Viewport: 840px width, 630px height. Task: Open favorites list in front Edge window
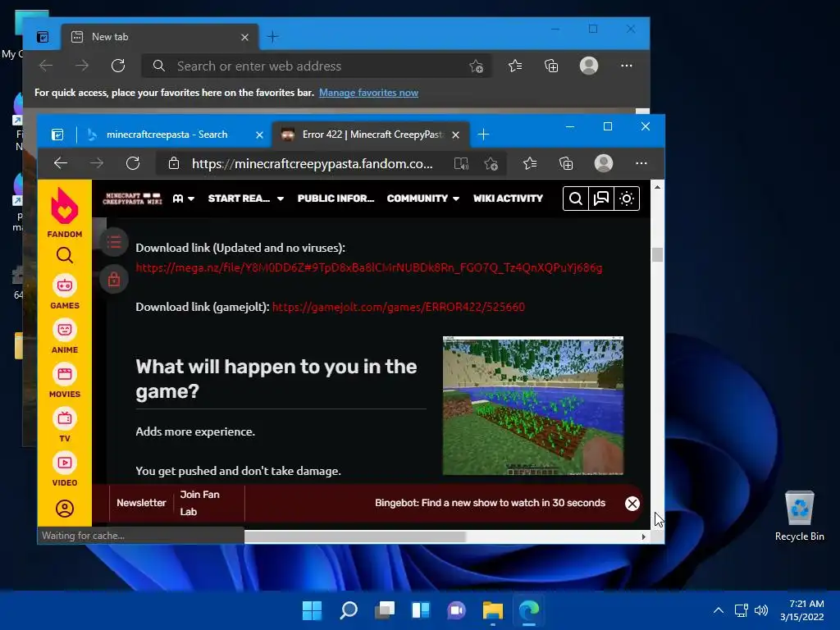530,163
